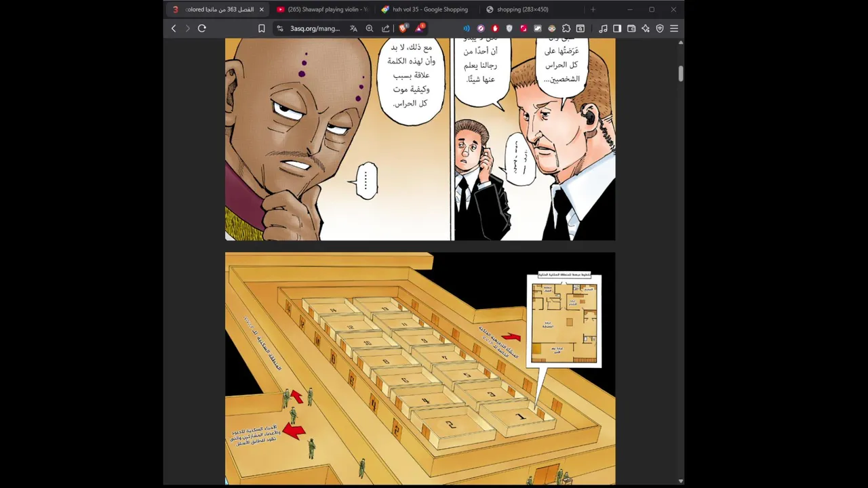Open Brave VPN shield icon
868x488 pixels.
[660, 28]
